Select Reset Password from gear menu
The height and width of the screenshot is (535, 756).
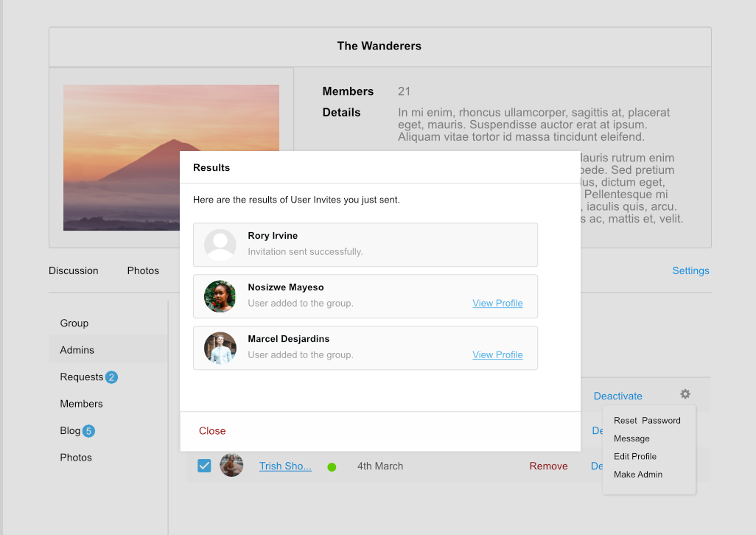(647, 421)
